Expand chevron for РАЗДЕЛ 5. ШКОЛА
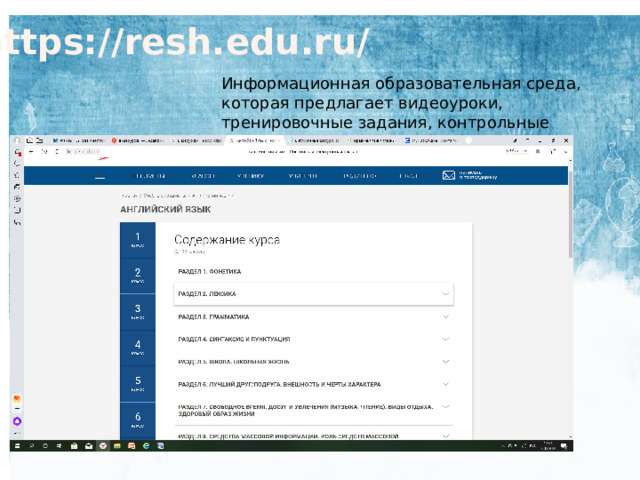Viewport: 640px width, 480px height. pyautogui.click(x=446, y=362)
